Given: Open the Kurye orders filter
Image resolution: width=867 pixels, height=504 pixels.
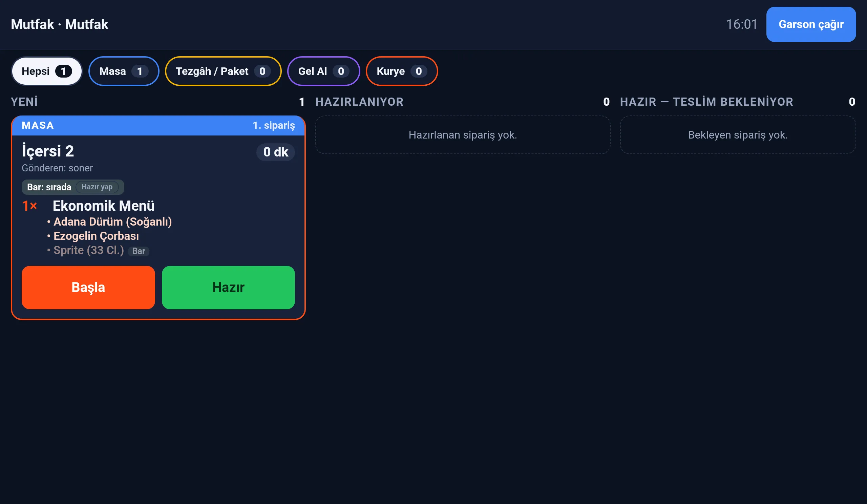Looking at the screenshot, I should [x=402, y=71].
